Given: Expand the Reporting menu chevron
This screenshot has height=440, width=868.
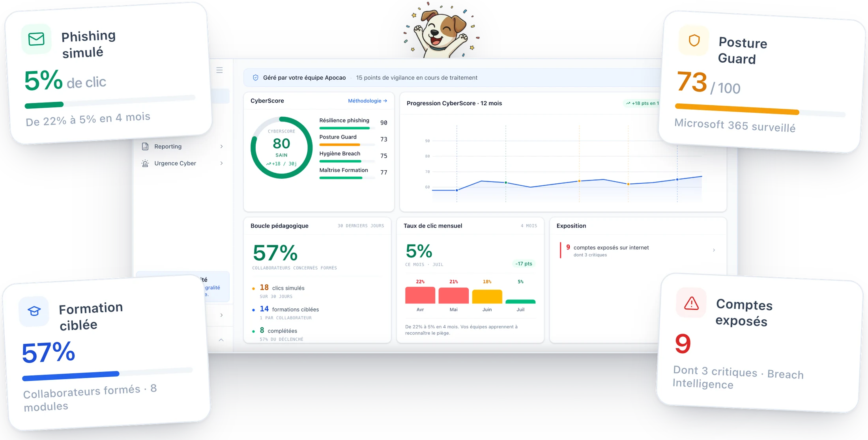Looking at the screenshot, I should click(222, 146).
